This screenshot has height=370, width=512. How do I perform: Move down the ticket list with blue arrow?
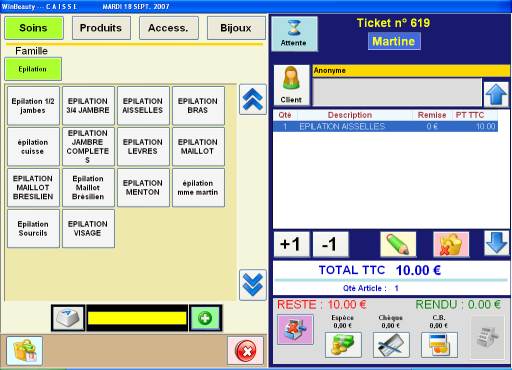(496, 243)
